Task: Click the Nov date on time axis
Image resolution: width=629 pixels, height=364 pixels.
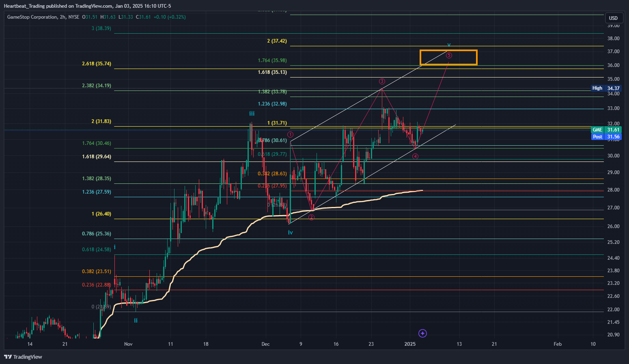Action: [x=128, y=344]
